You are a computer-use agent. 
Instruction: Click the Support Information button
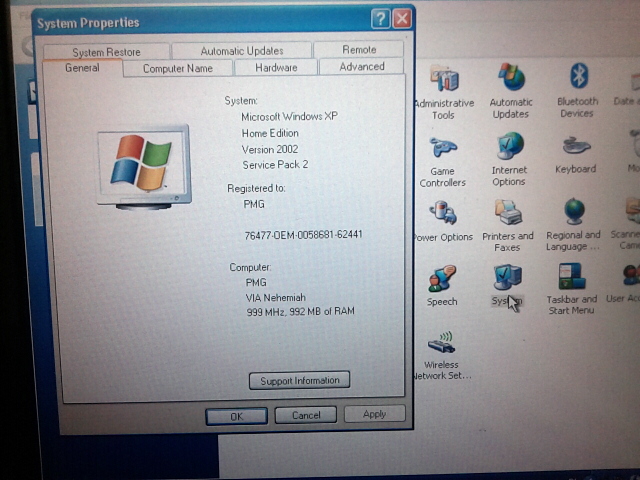pos(300,380)
